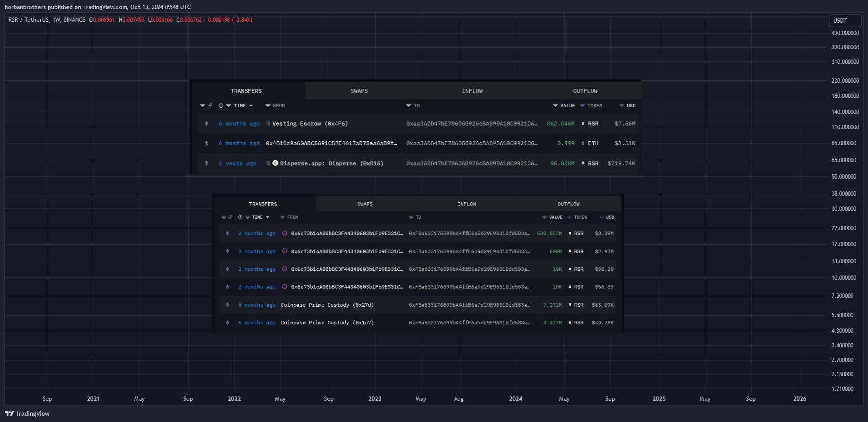
Task: Open the Inflow tab in the upper table
Action: point(472,91)
